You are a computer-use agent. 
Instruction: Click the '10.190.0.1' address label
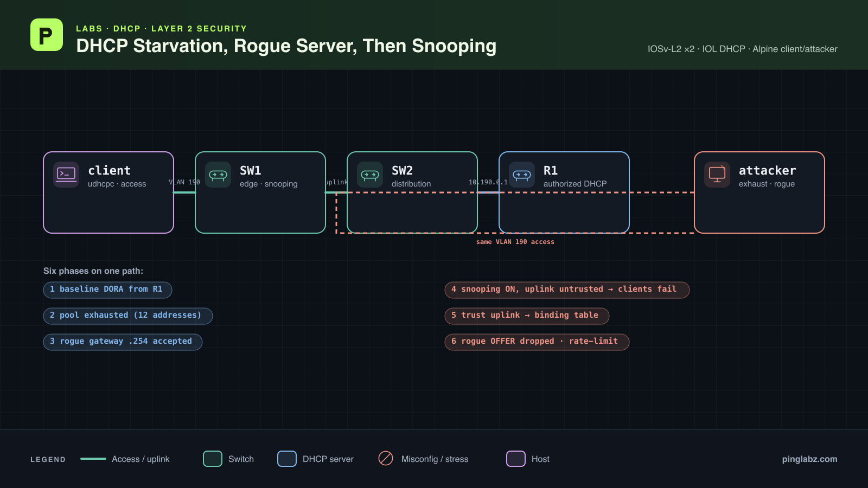[x=488, y=182]
